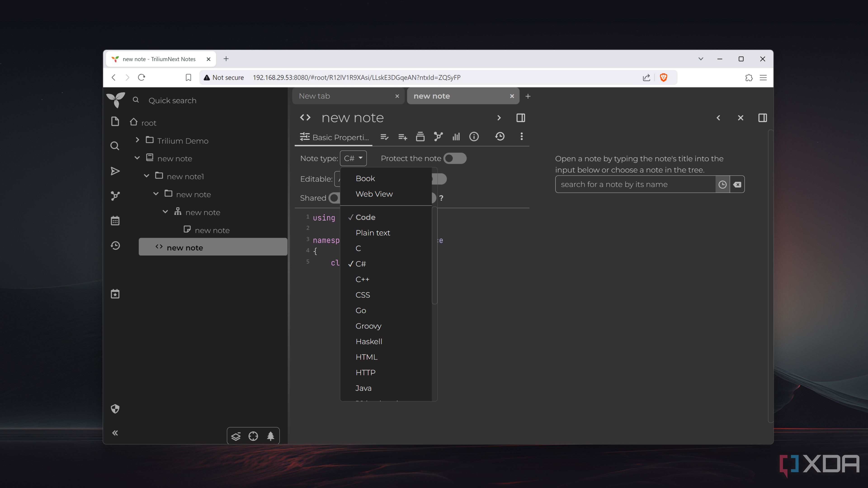Open similar notes bar-chart icon
868x488 pixels.
coord(456,136)
